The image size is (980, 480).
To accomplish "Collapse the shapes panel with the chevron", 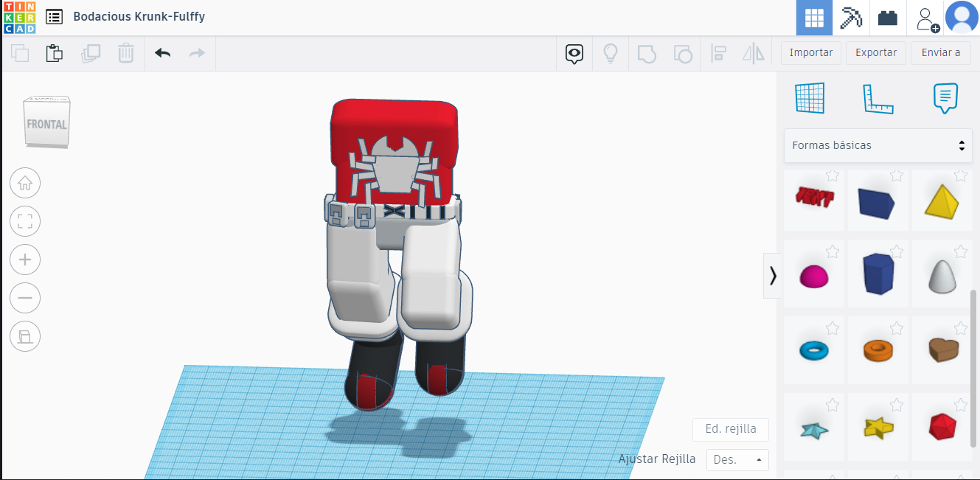I will click(x=773, y=276).
